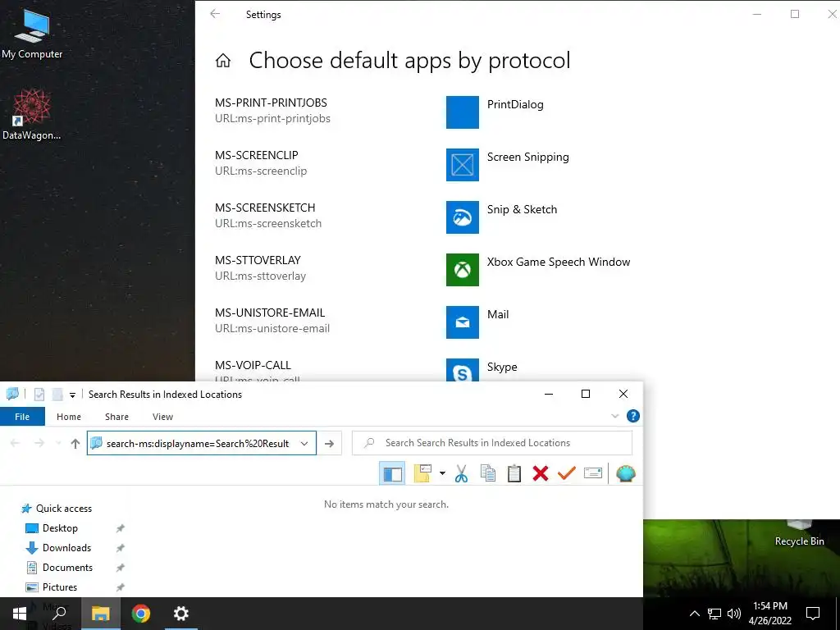
Task: Open the Recycle Bin desktop icon
Action: (x=799, y=533)
